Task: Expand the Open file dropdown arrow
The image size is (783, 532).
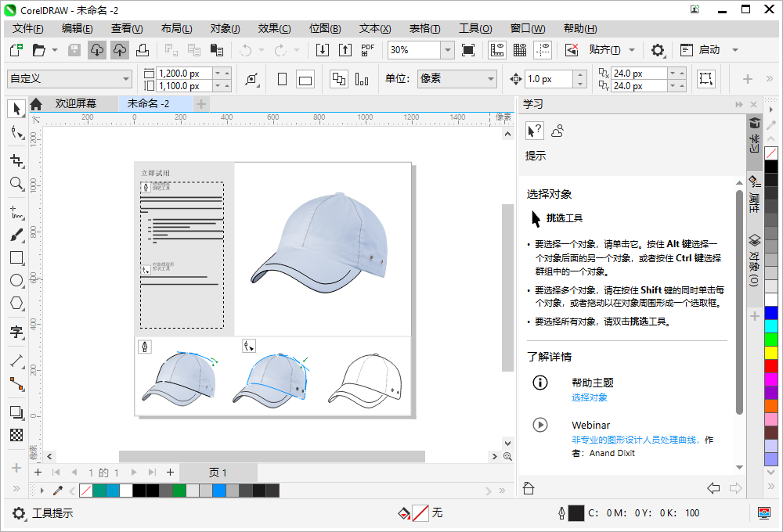Action: [55, 50]
